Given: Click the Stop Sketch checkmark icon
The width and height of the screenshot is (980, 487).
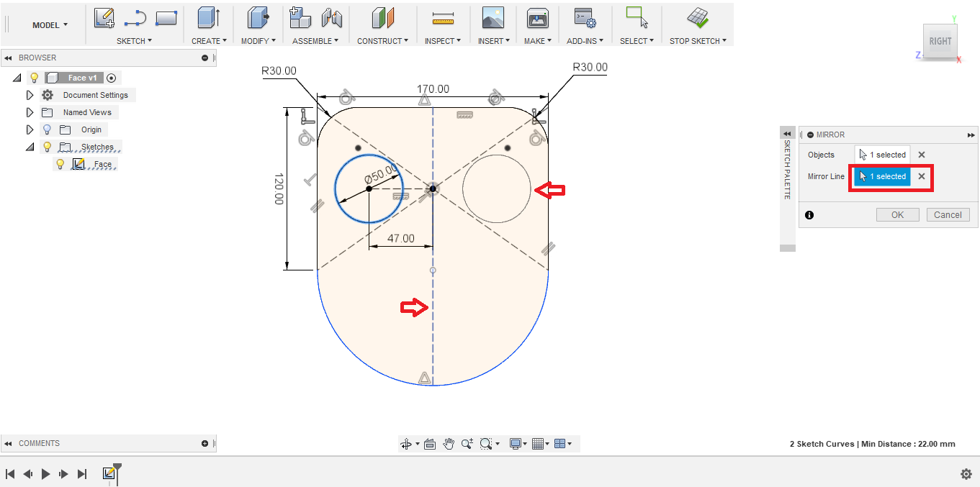Looking at the screenshot, I should (x=697, y=17).
